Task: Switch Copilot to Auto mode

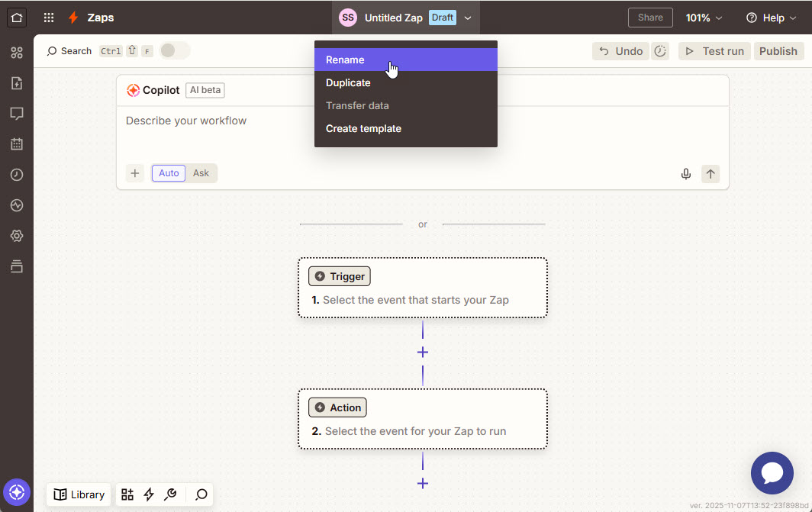Action: tap(169, 173)
